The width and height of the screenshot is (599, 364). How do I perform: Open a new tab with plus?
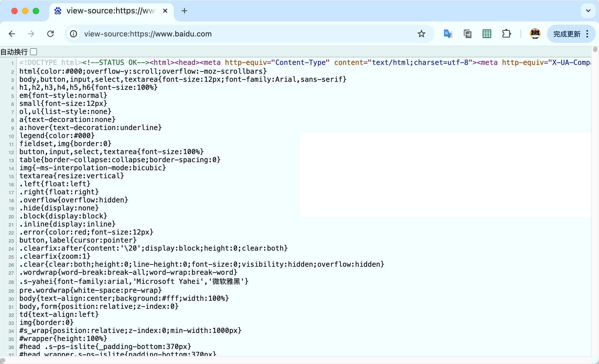pos(184,11)
